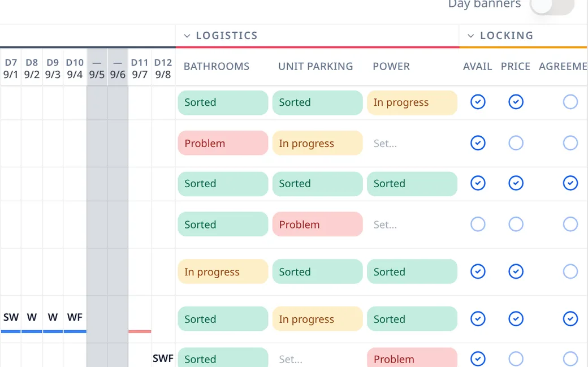The height and width of the screenshot is (367, 588).
Task: Check Price in the Bathrooms Problem row
Action: pos(516,143)
